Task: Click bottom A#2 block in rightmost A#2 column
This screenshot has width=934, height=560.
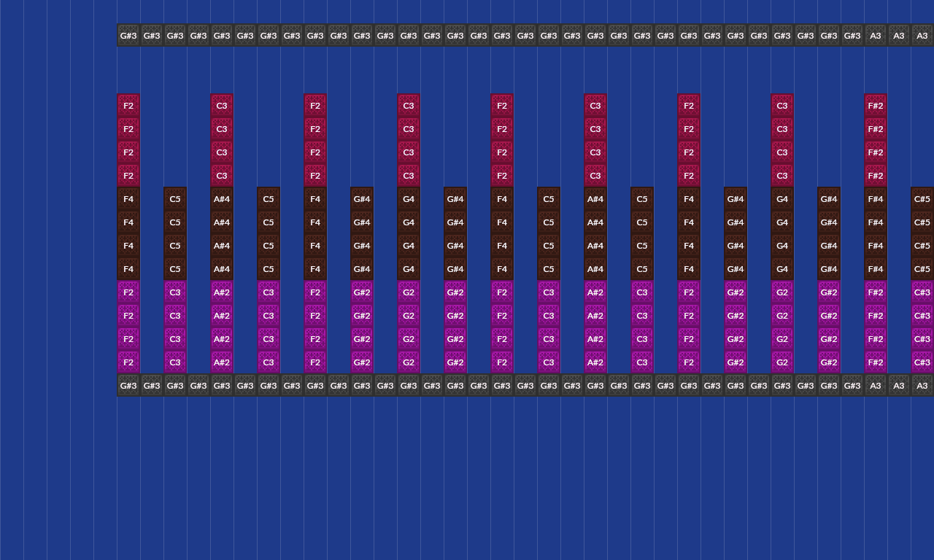Action: click(x=595, y=362)
